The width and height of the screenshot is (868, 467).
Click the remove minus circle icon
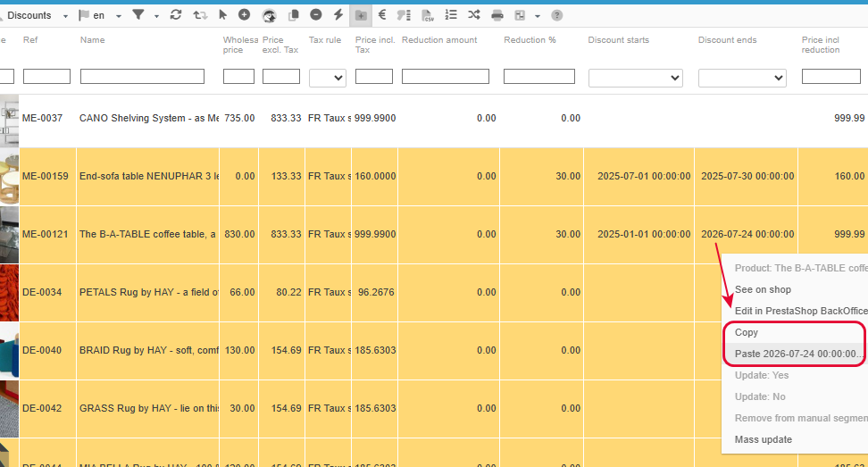tap(316, 15)
